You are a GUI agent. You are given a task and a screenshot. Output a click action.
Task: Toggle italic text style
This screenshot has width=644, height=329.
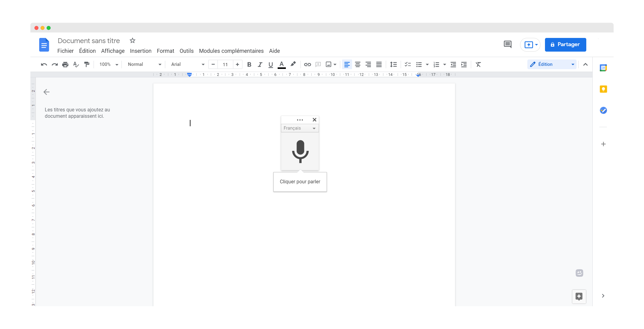(260, 64)
